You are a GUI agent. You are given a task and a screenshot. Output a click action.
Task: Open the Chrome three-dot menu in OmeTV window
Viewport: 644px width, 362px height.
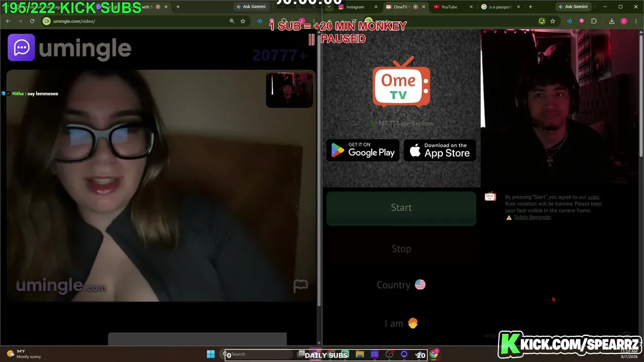click(636, 21)
